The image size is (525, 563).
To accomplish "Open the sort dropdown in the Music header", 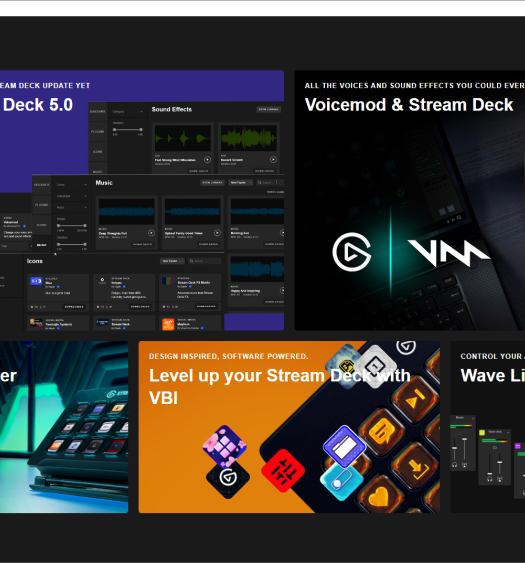I will [241, 183].
